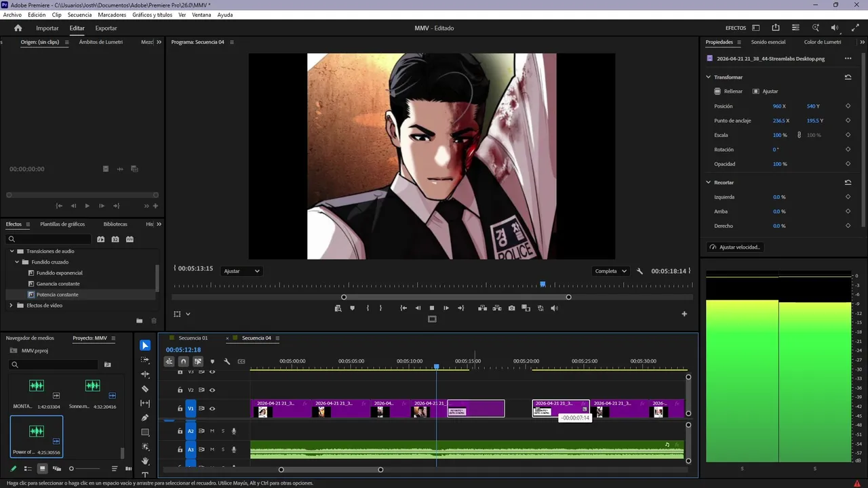Image resolution: width=868 pixels, height=488 pixels.
Task: Open the Ajustar zoom level dropdown
Action: [242, 271]
